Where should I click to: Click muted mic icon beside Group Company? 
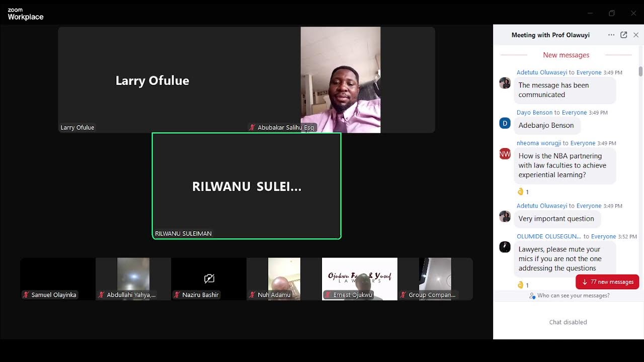404,295
